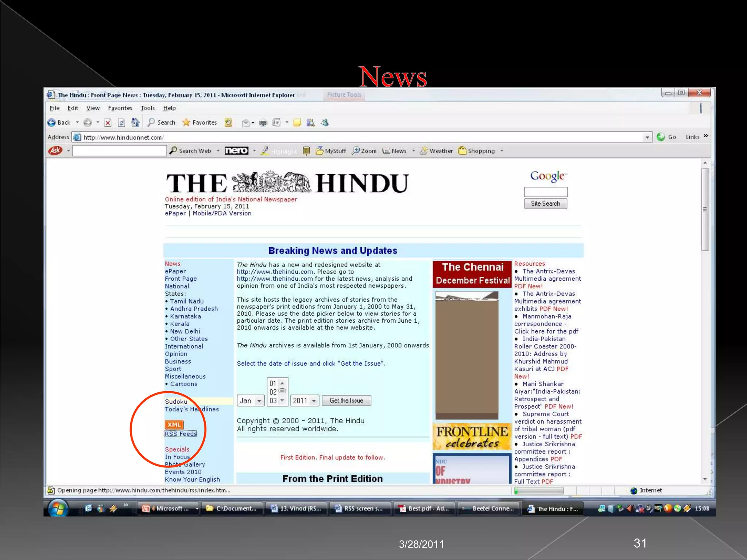This screenshot has width=747, height=560.
Task: Click the Site Search button
Action: tap(546, 203)
